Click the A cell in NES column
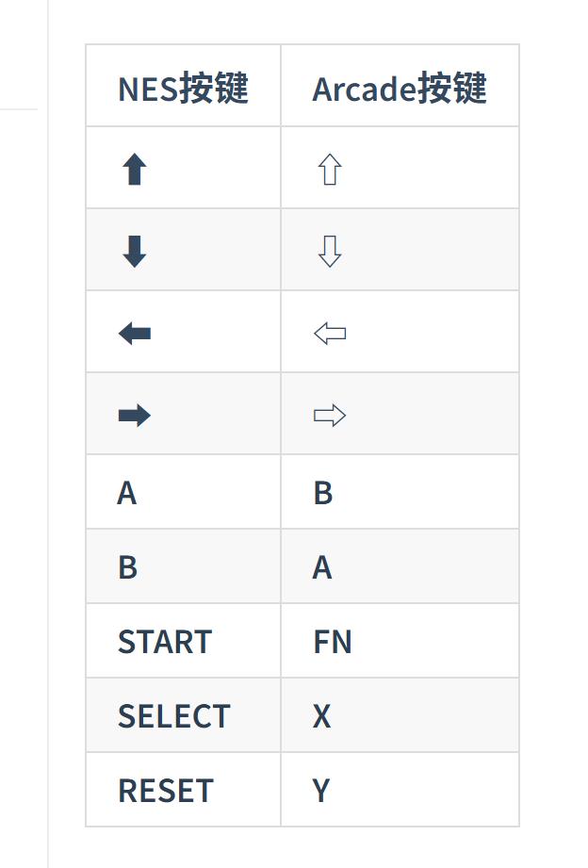This screenshot has width=588, height=868. click(x=127, y=493)
